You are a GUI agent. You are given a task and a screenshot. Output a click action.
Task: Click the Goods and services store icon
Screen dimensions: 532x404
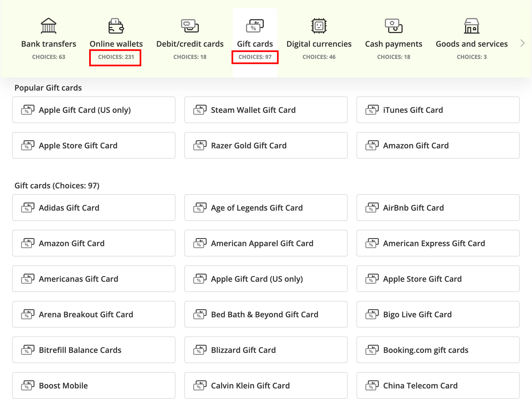pos(471,26)
